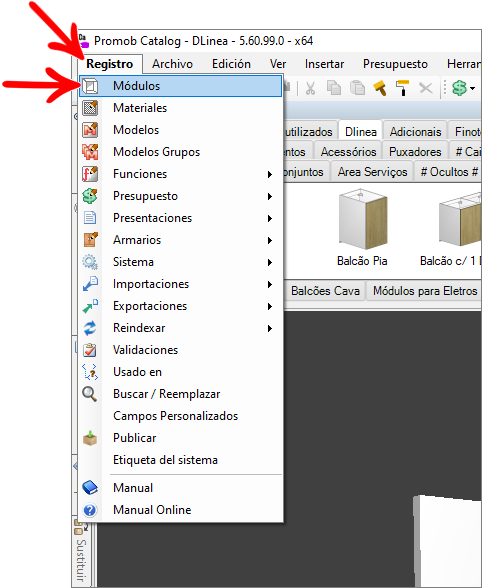Switch to the Area Serviços tab
The height and width of the screenshot is (588, 482).
click(x=372, y=172)
